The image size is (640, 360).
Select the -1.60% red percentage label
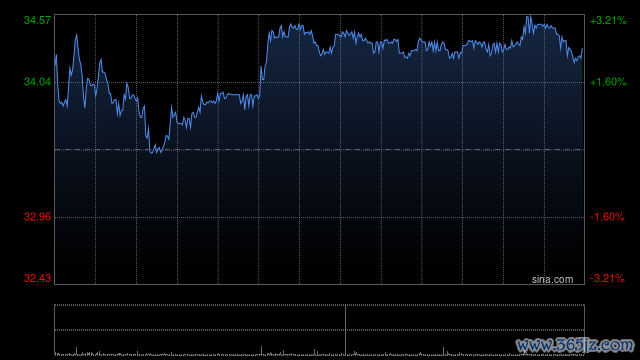pos(607,217)
